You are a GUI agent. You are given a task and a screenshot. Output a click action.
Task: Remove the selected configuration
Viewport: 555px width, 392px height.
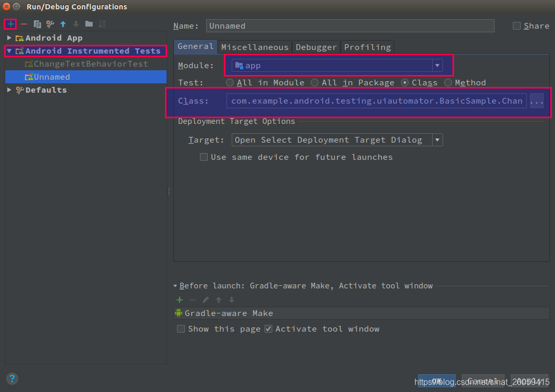tap(23, 24)
